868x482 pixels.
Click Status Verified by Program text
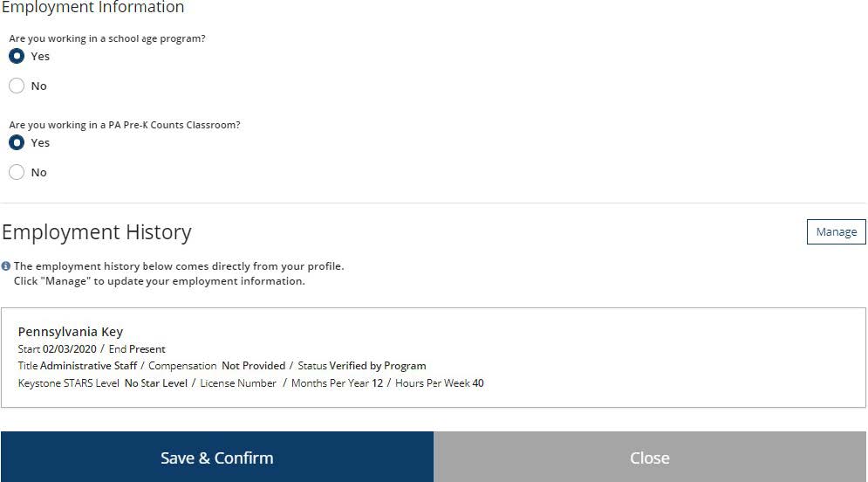pyautogui.click(x=362, y=366)
